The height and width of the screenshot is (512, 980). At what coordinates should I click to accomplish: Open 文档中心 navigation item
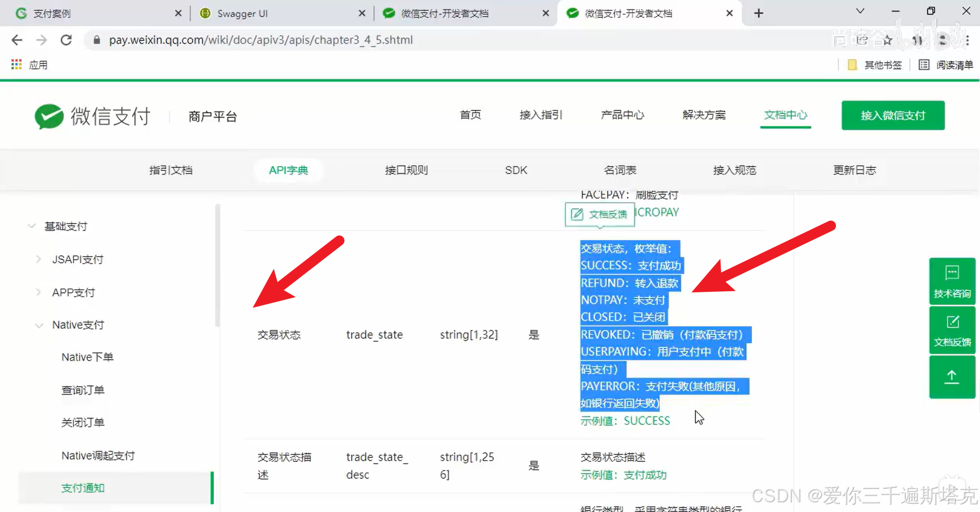coord(785,115)
